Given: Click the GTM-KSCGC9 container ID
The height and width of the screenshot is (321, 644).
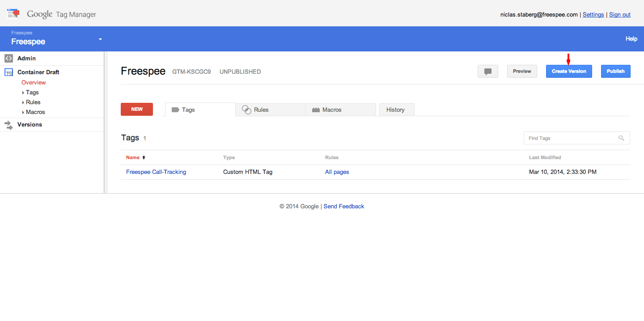Looking at the screenshot, I should 191,72.
